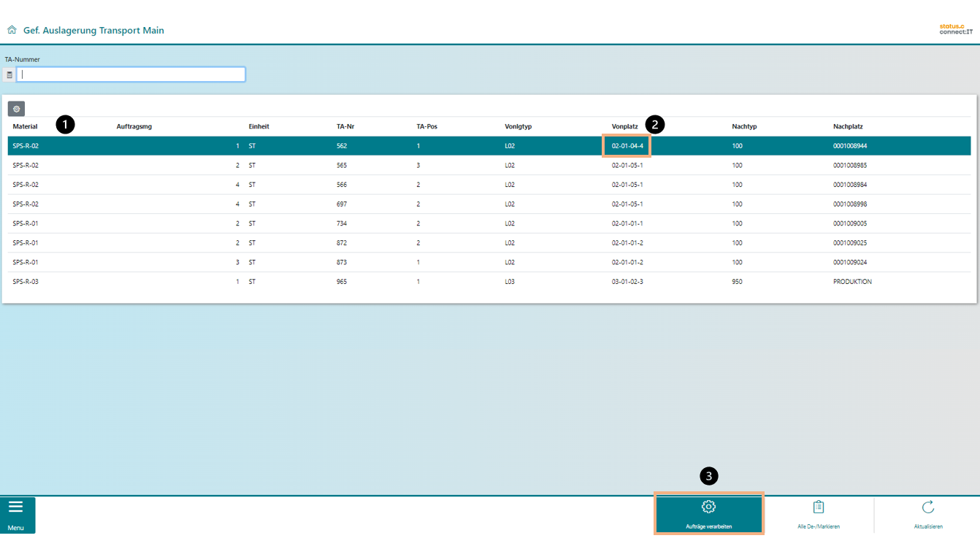Select the SPS-R-03 material row
980x549 pixels.
(26, 282)
